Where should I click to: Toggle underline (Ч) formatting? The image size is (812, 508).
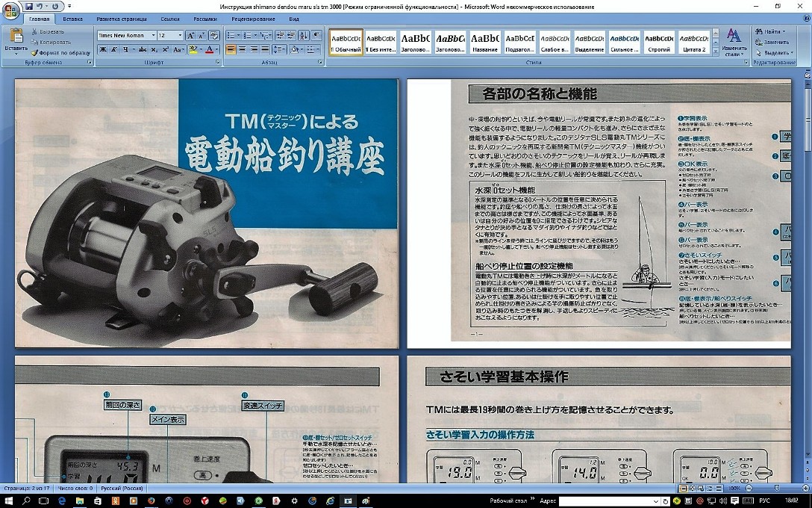(x=125, y=50)
